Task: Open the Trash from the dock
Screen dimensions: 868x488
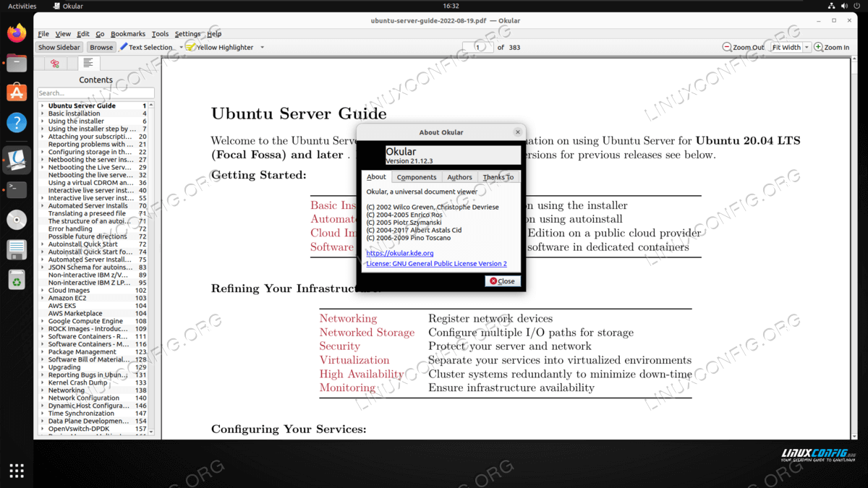Action: click(x=17, y=279)
